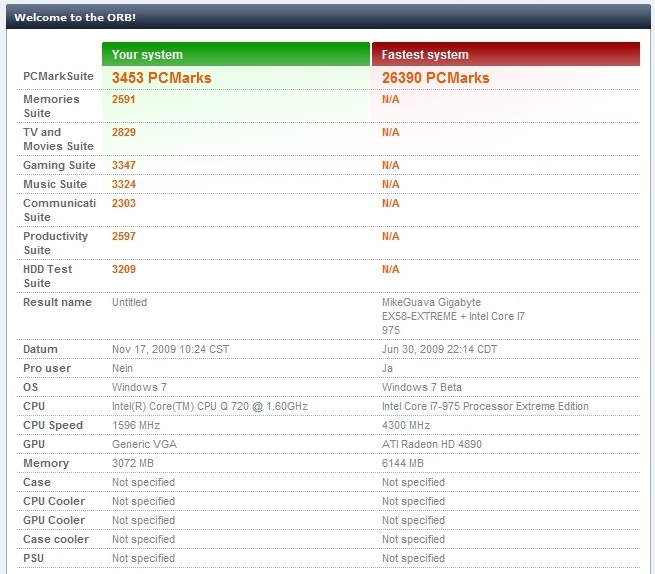Click the 'GPU' row label
Viewport: 655px width, 574px height.
[34, 444]
